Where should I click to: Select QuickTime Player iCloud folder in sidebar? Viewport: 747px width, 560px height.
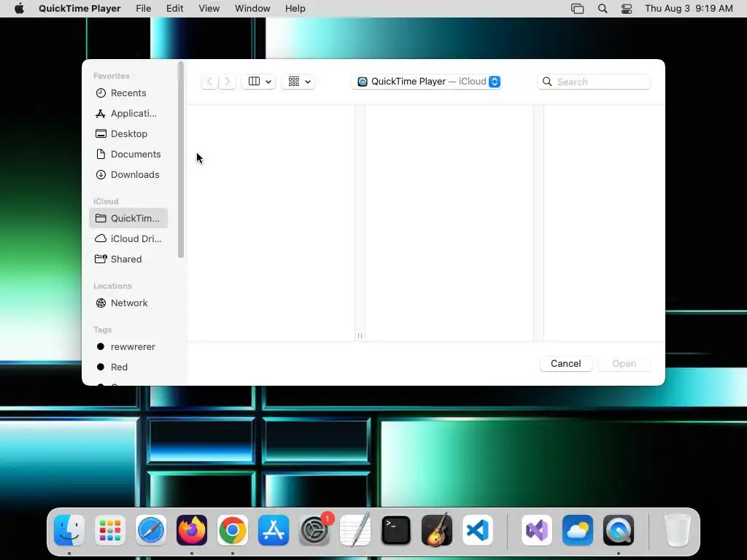128,218
